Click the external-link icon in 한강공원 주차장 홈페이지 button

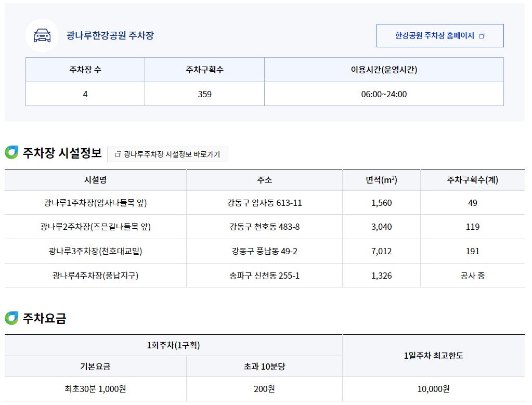pos(482,36)
